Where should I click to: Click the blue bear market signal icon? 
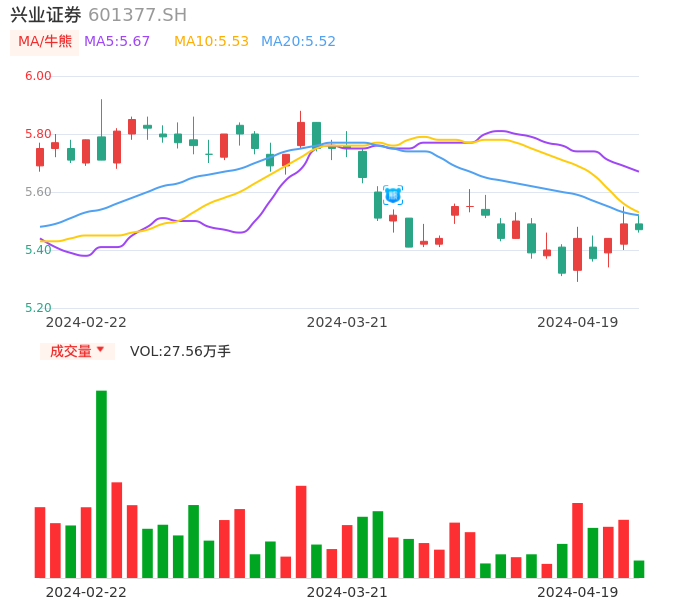tap(393, 195)
